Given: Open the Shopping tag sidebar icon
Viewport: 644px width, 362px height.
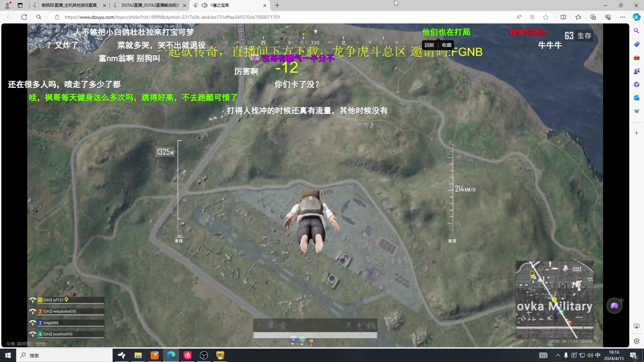Looking at the screenshot, I should point(636,44).
